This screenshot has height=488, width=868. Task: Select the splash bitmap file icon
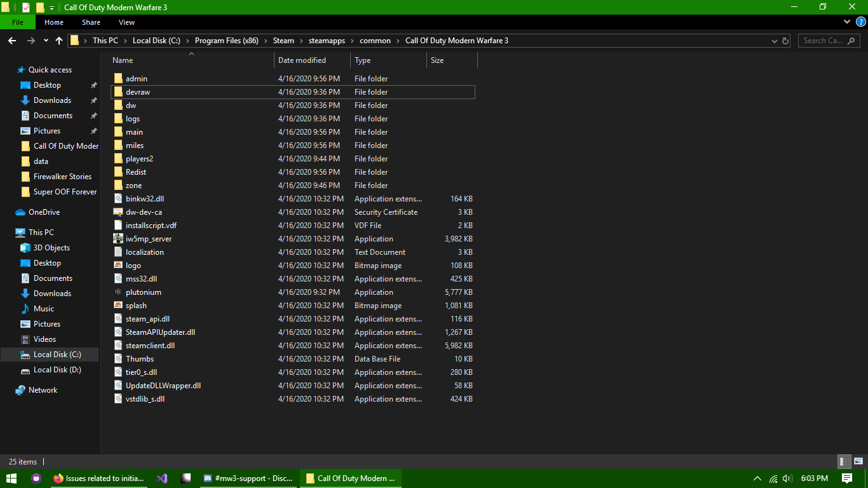(x=118, y=306)
